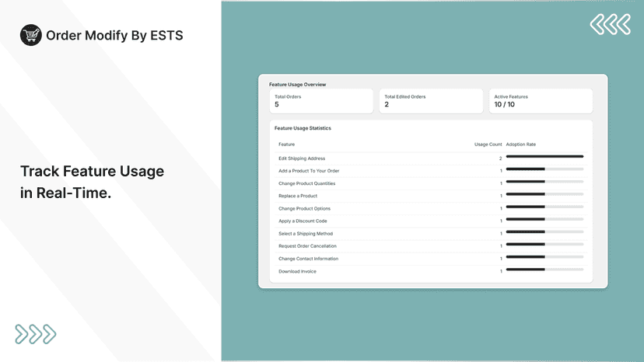The width and height of the screenshot is (644, 362).
Task: Click usage count 2 for Edit Shipping Address
Action: pos(500,158)
